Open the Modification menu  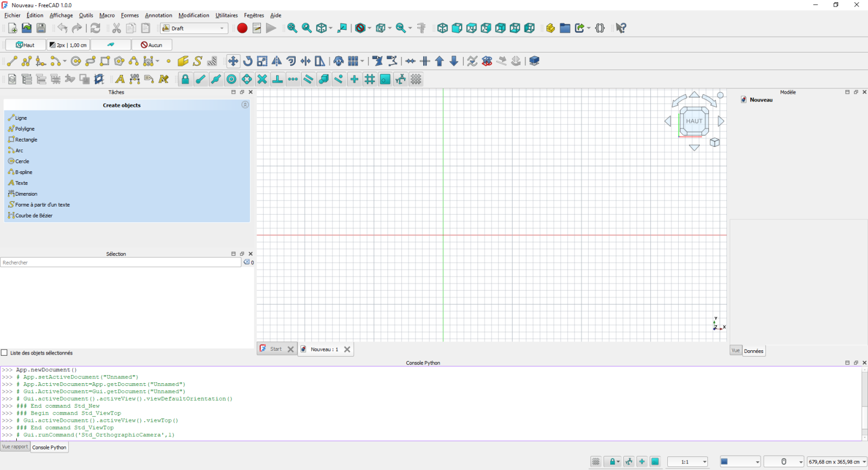[194, 15]
